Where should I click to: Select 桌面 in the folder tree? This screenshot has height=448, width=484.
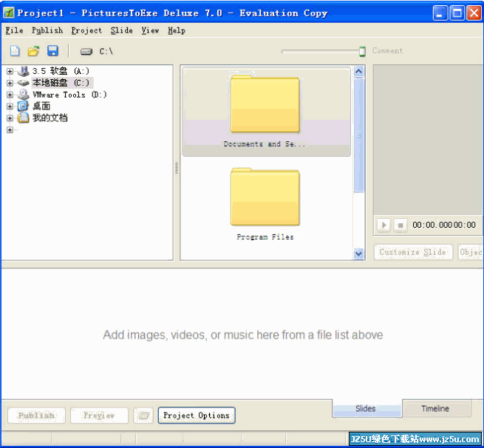click(41, 106)
